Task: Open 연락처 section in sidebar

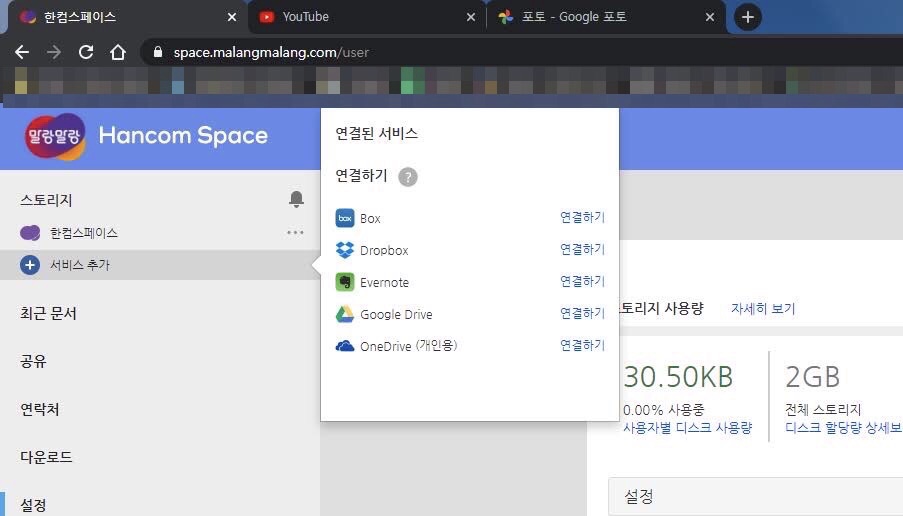Action: (x=40, y=409)
